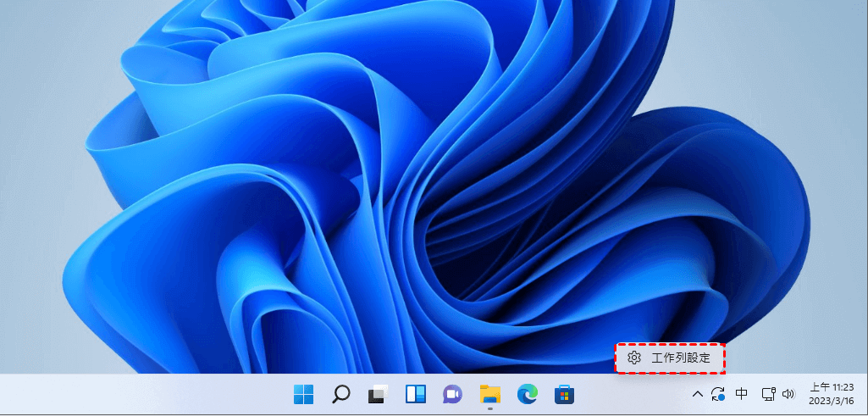Launch Microsoft Edge browser
Viewport: 868px width, 416px height.
tap(527, 394)
